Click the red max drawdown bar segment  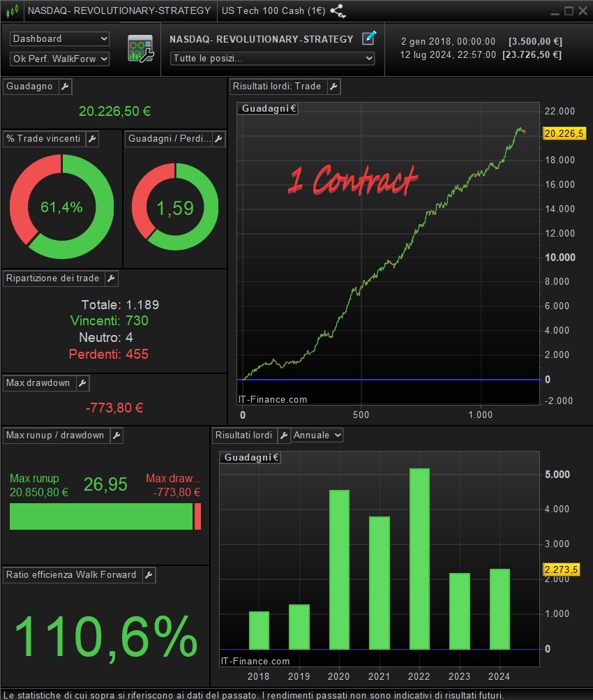[x=197, y=516]
